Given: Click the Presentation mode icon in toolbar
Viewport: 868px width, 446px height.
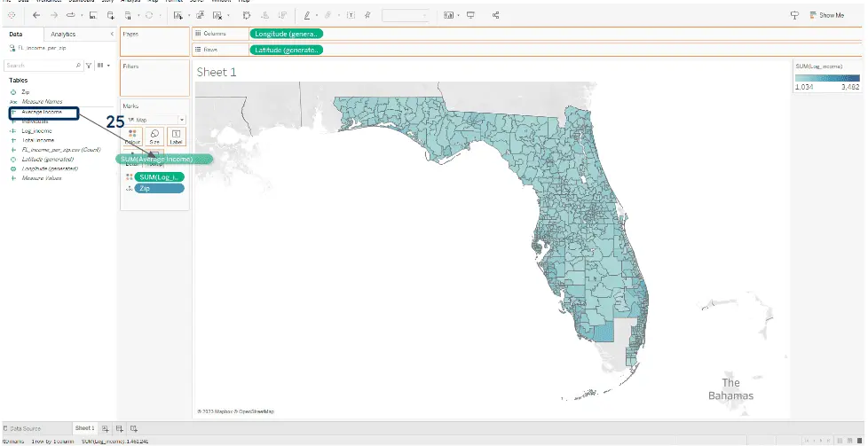Looking at the screenshot, I should click(x=470, y=15).
